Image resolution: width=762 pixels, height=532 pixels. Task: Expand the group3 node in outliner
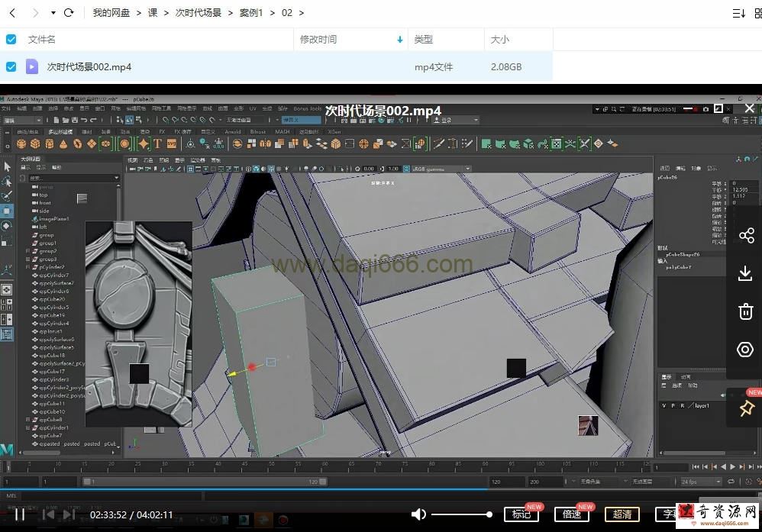pos(27,260)
